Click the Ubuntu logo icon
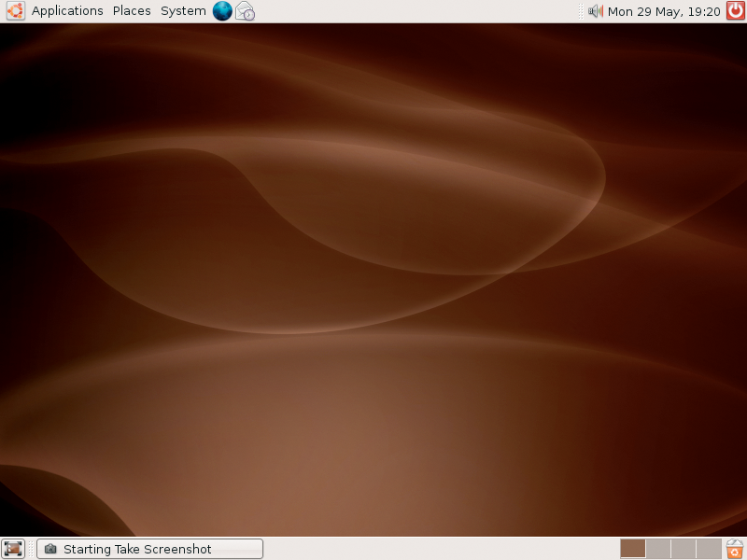747x560 pixels. [15, 11]
